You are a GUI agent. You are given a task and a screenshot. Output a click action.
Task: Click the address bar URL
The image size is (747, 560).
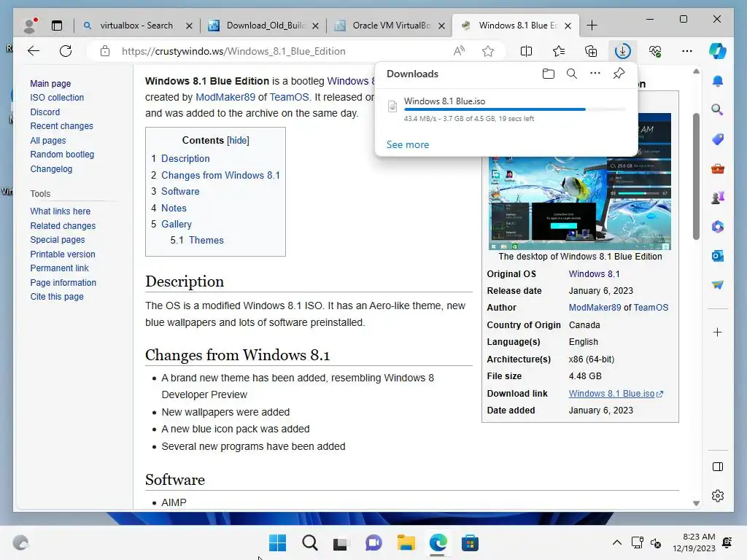click(233, 51)
